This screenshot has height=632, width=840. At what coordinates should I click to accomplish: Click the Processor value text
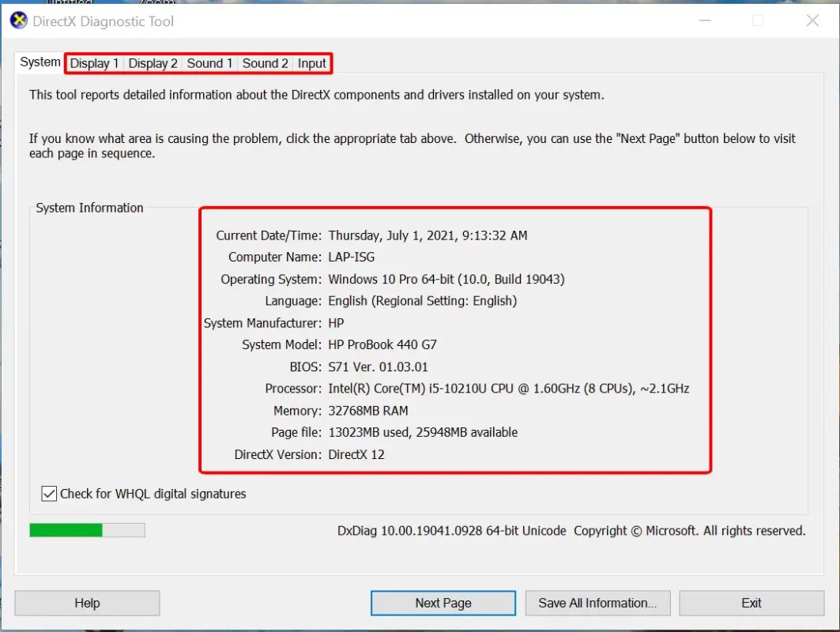(x=508, y=389)
